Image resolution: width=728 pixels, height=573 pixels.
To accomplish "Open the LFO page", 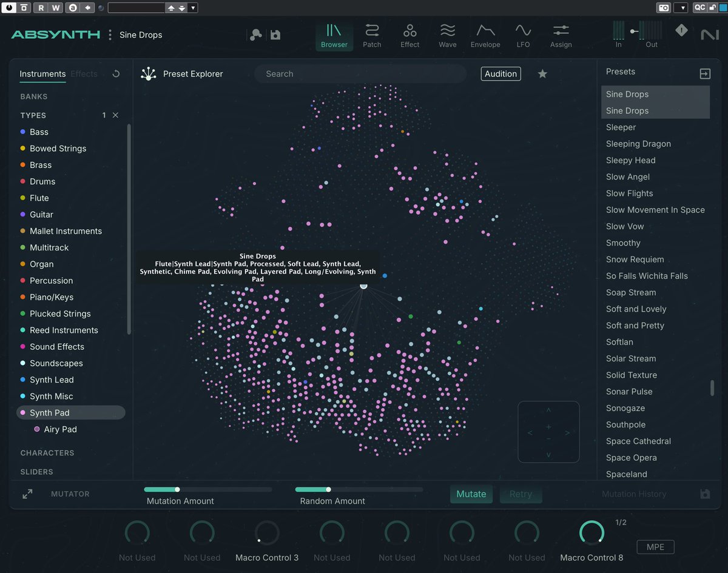I will [523, 36].
